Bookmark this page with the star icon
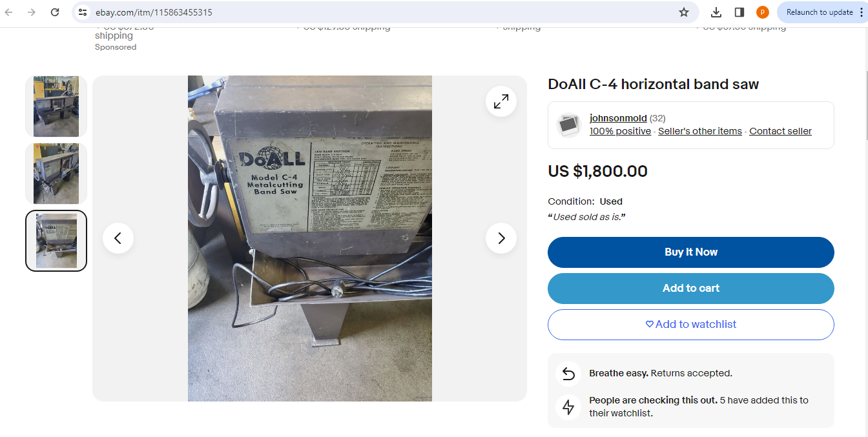The height and width of the screenshot is (437, 868). pos(684,12)
